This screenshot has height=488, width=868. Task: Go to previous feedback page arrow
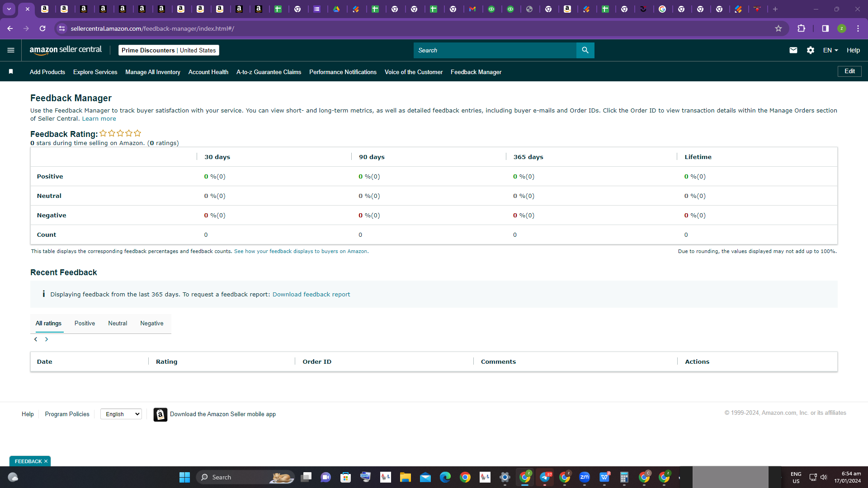pos(36,339)
